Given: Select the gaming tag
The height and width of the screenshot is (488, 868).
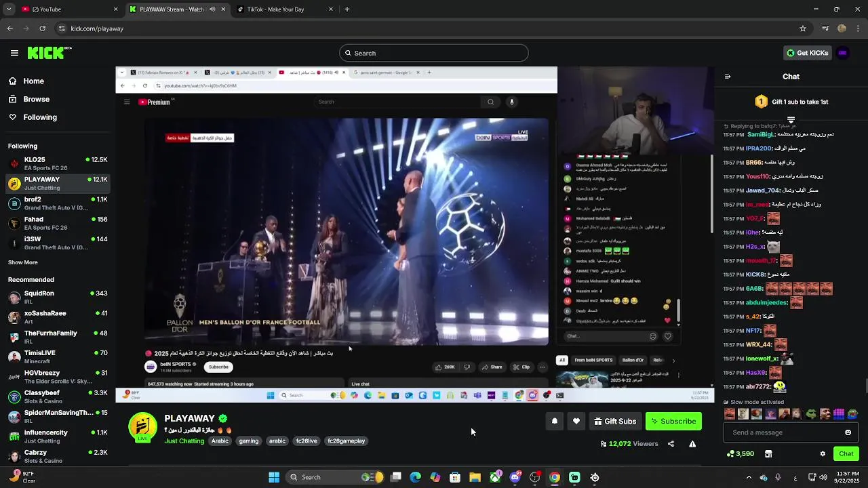Looking at the screenshot, I should pos(249,441).
